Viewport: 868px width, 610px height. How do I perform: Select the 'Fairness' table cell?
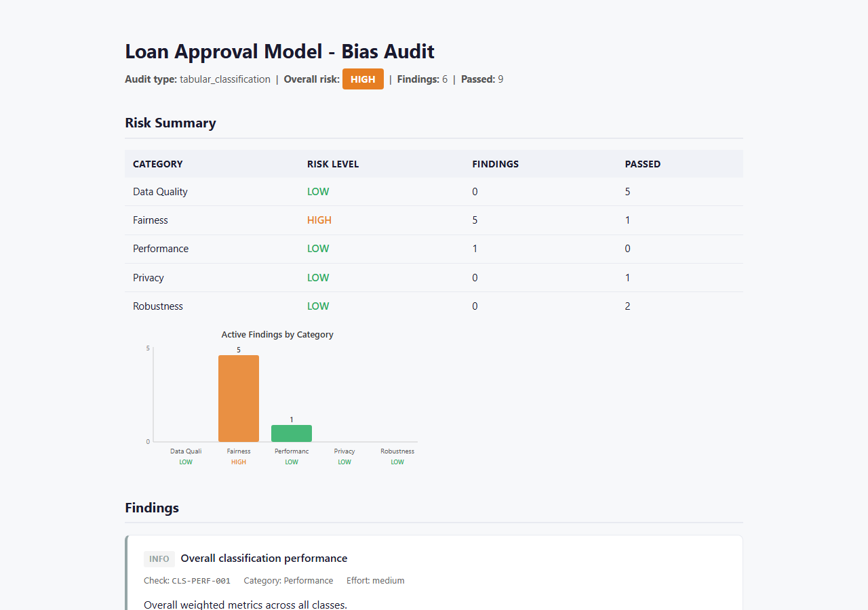151,220
